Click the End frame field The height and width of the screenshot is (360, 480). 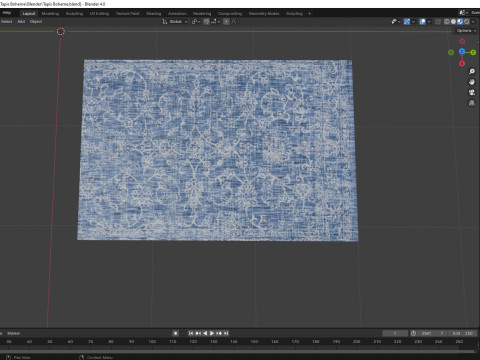pyautogui.click(x=462, y=333)
